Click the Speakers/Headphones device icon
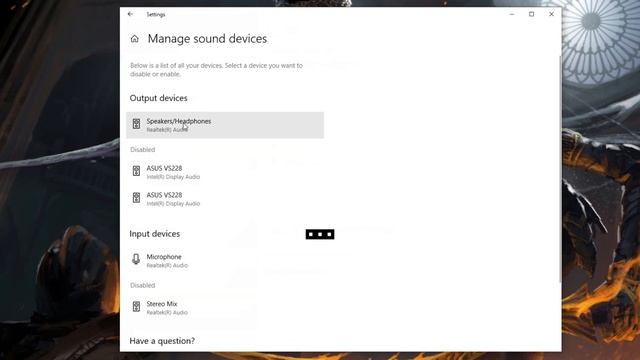Image resolution: width=640 pixels, height=360 pixels. click(x=136, y=124)
